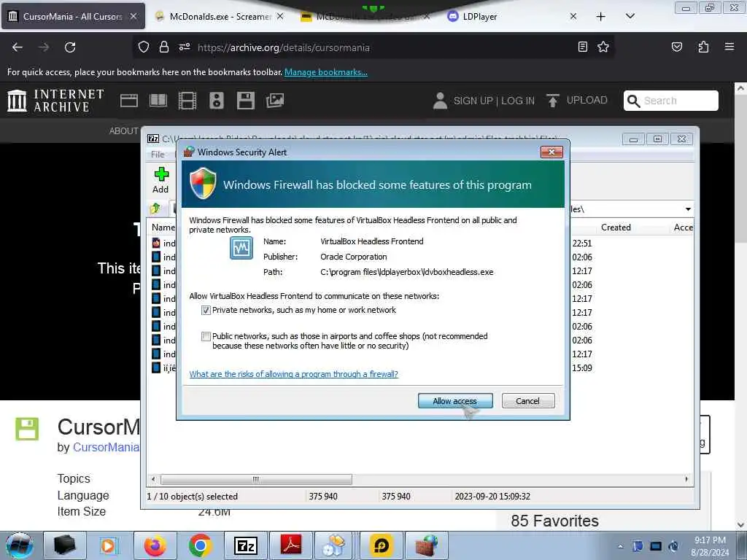
Task: Open the Internet Archive Software floppy icon
Action: coord(246,101)
